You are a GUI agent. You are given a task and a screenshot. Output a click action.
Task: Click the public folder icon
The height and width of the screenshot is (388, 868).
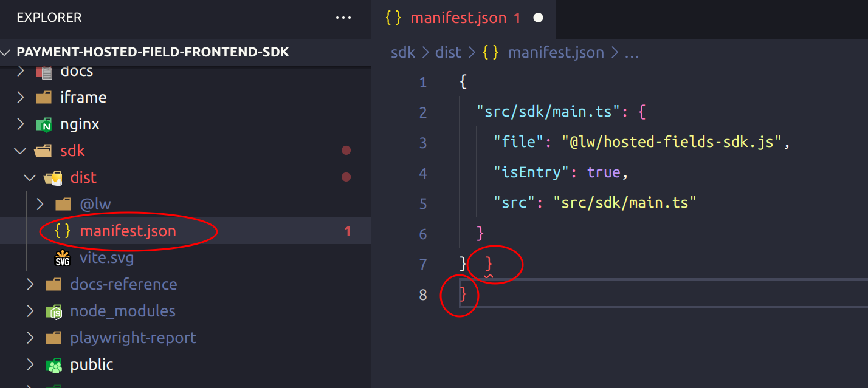pos(53,366)
